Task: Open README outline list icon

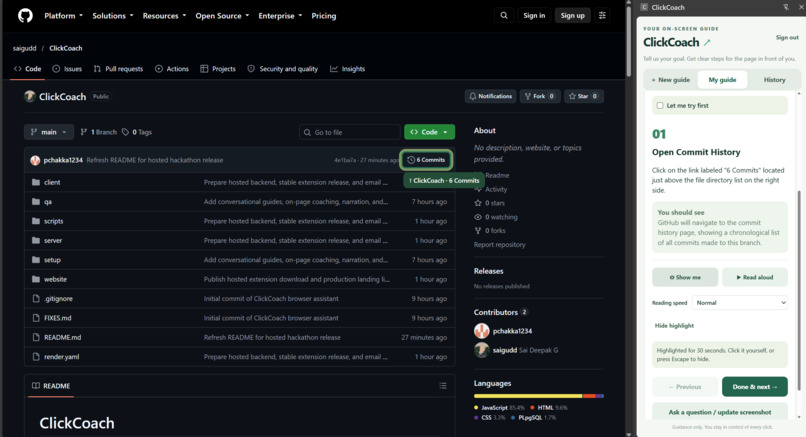Action: (443, 386)
